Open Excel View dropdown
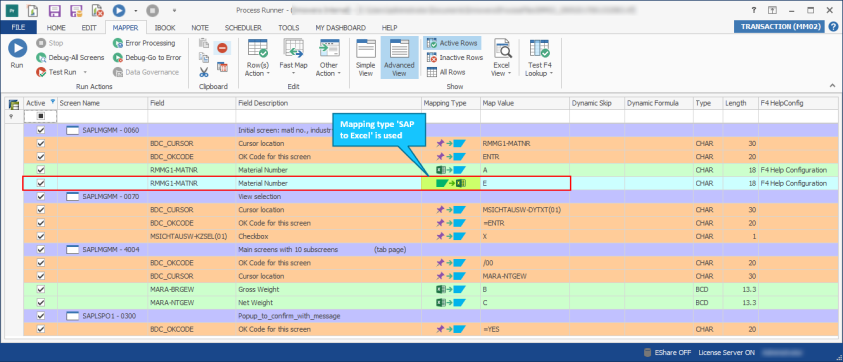 pyautogui.click(x=502, y=58)
